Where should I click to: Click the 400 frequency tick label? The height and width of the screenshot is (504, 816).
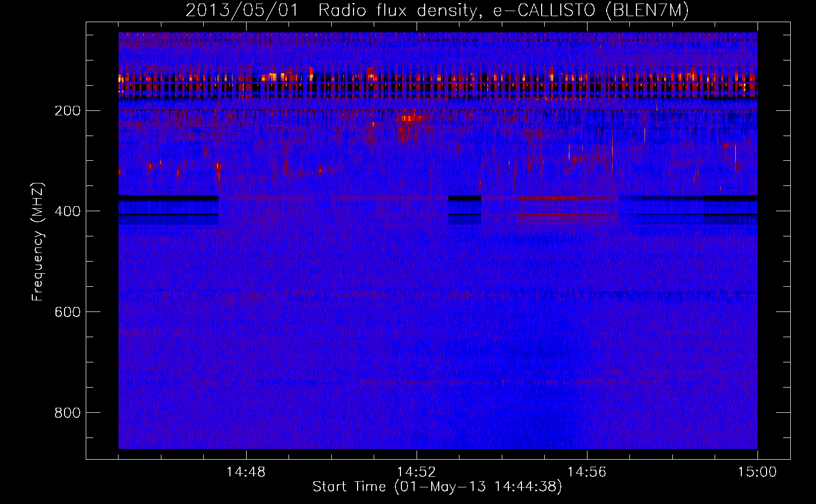pyautogui.click(x=67, y=211)
